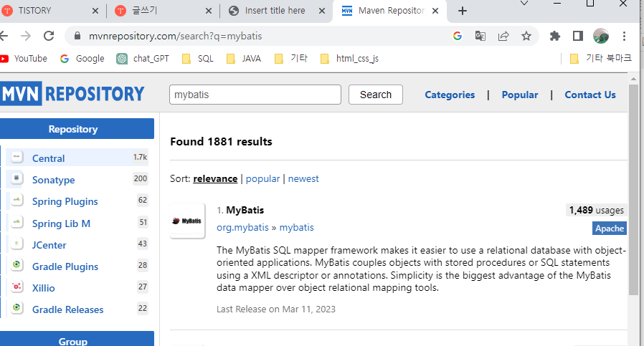The image size is (644, 346).
Task: Go forward with the browser arrow
Action: click(x=26, y=36)
